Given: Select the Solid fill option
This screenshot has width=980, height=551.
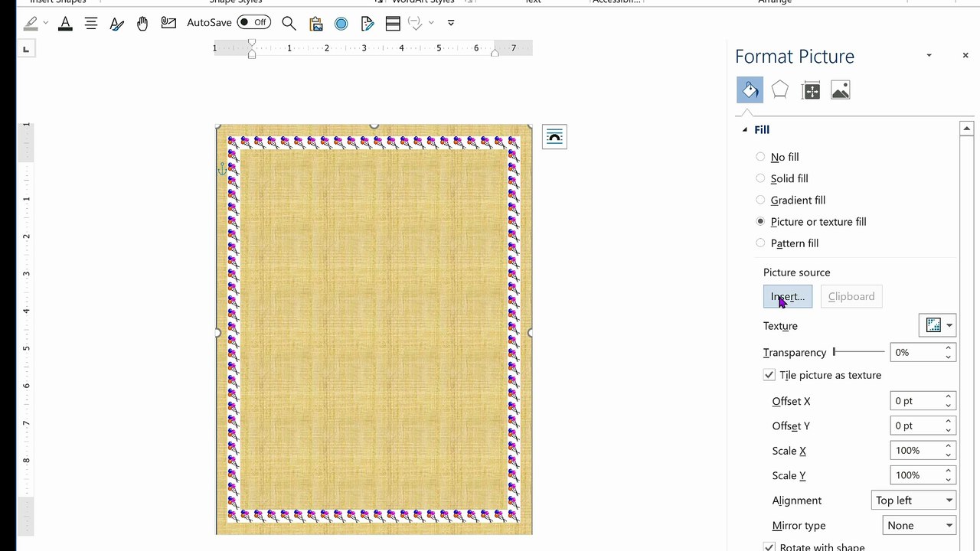Looking at the screenshot, I should 760,178.
